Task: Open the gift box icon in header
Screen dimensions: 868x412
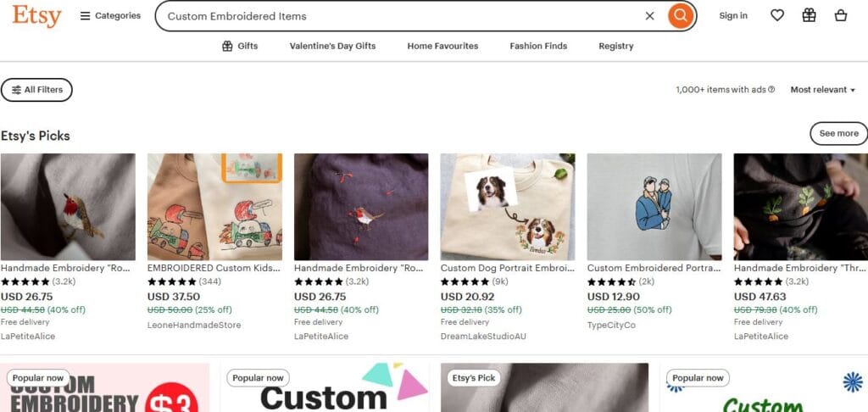Action: (809, 15)
